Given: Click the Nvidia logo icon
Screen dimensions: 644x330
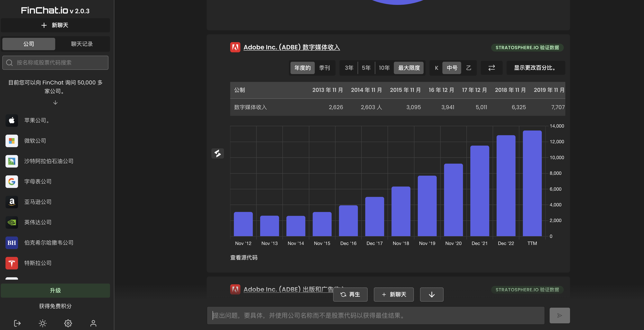Looking at the screenshot, I should click(12, 222).
